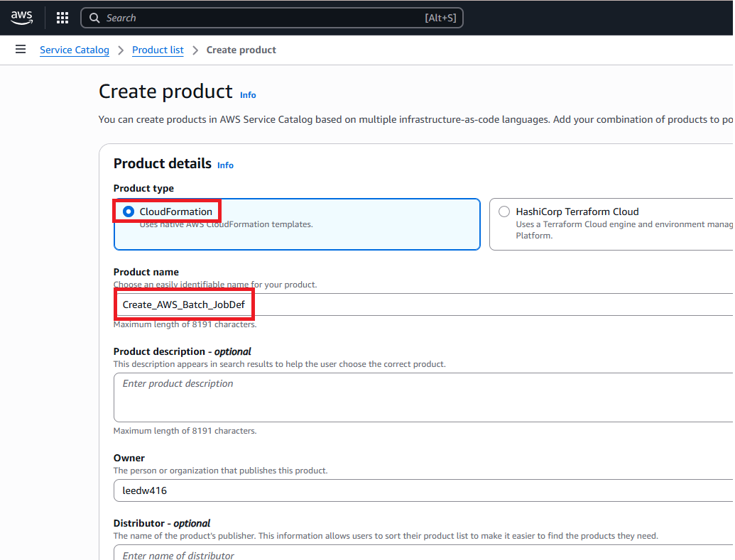Open Info link next to Create product
This screenshot has height=560, width=735.
click(248, 95)
